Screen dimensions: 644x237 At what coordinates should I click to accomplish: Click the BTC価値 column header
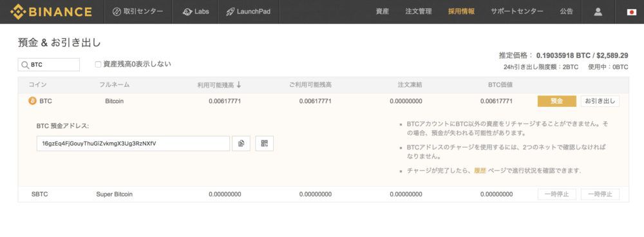pos(500,85)
